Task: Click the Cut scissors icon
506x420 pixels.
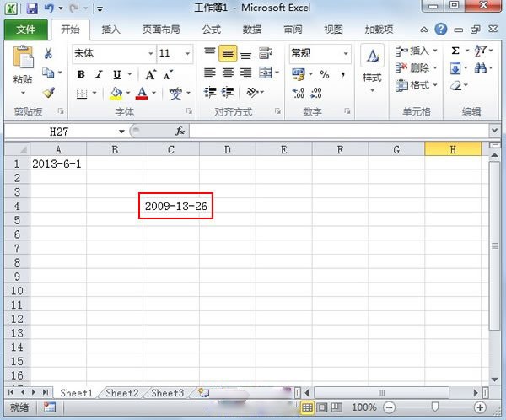Action: click(x=48, y=53)
